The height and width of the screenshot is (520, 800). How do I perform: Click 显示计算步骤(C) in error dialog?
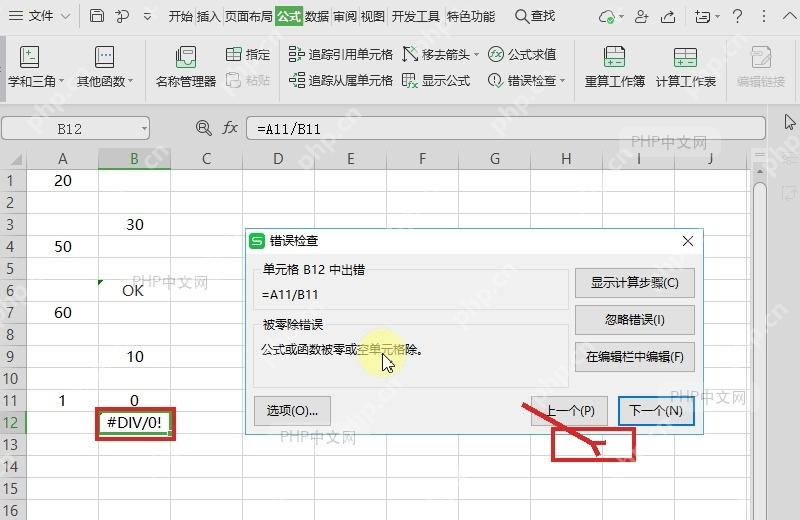click(x=635, y=283)
